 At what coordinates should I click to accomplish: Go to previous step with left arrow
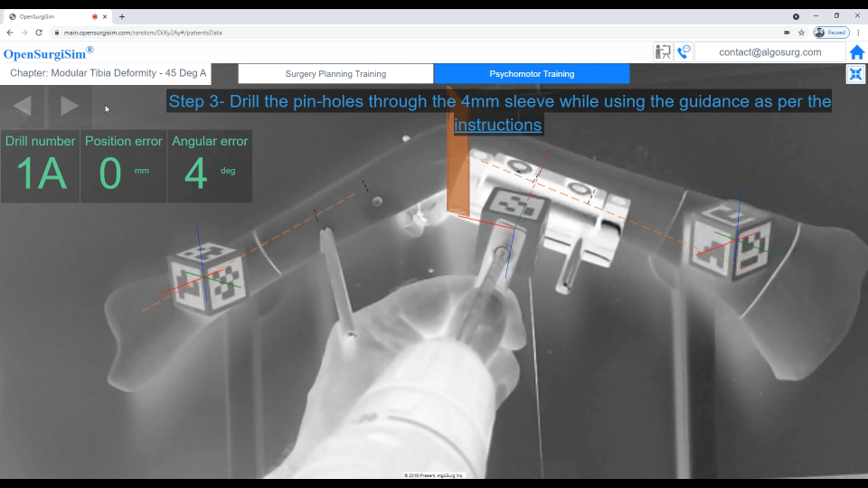(23, 106)
